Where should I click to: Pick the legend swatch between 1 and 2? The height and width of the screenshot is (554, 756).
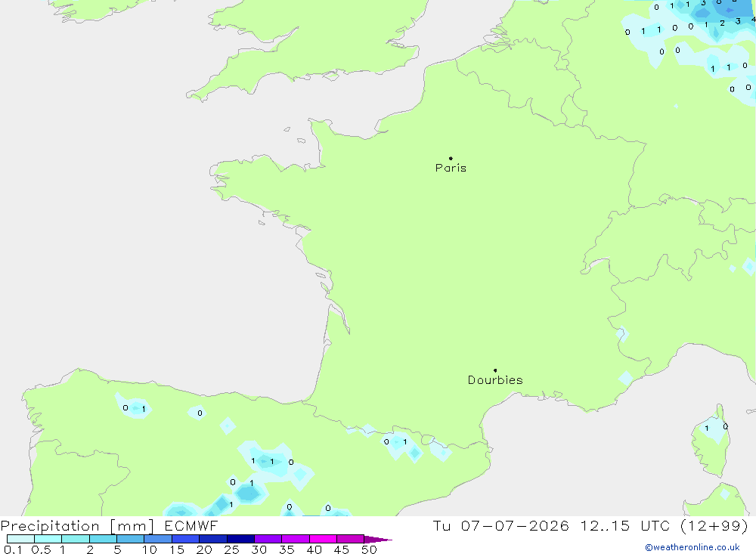pos(76,539)
